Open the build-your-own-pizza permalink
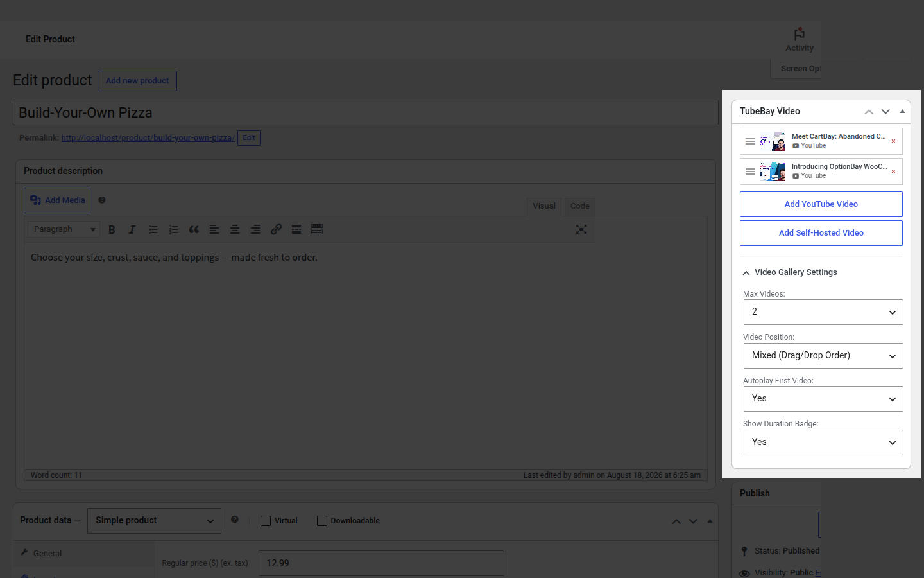 click(x=148, y=138)
